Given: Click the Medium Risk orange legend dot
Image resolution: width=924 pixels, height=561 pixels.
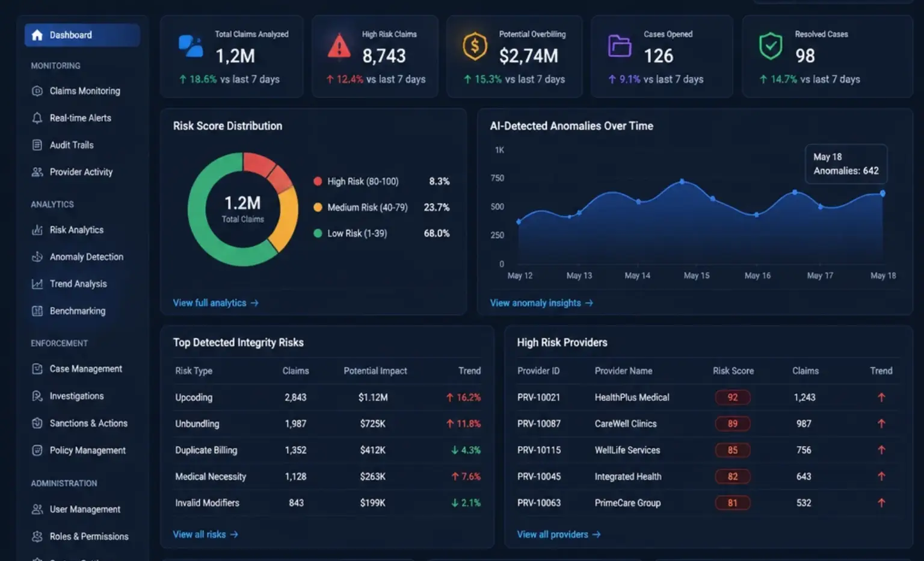Looking at the screenshot, I should (318, 207).
